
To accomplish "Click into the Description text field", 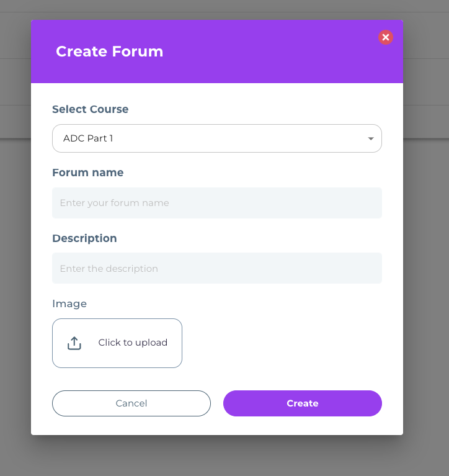I will pos(217,269).
